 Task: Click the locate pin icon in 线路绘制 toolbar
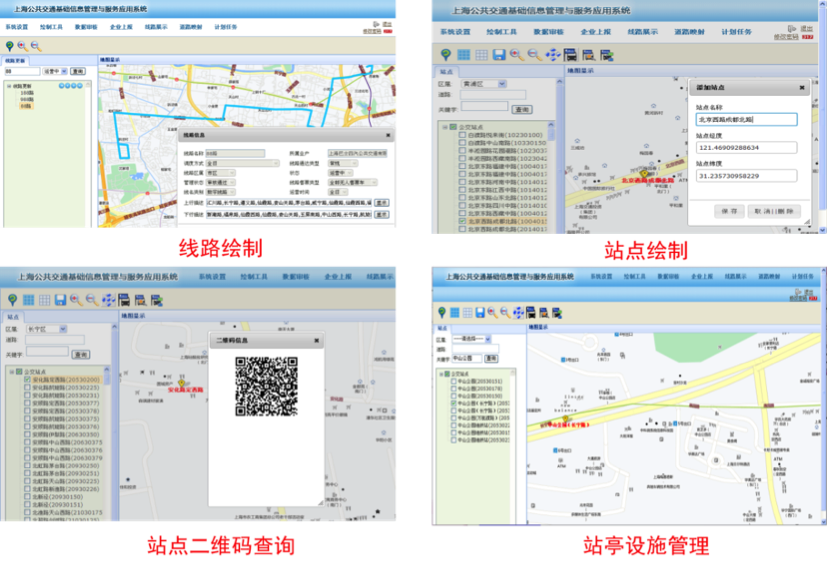pyautogui.click(x=10, y=46)
